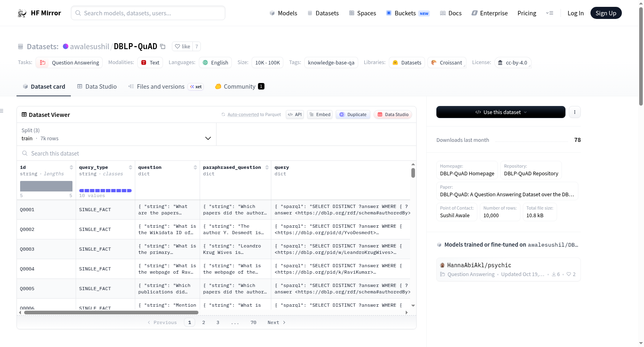Click the Embed button
The image size is (644, 347).
click(320, 114)
